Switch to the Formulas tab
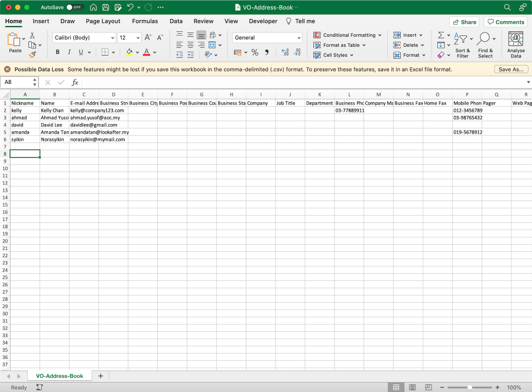532x392 pixels. (145, 21)
